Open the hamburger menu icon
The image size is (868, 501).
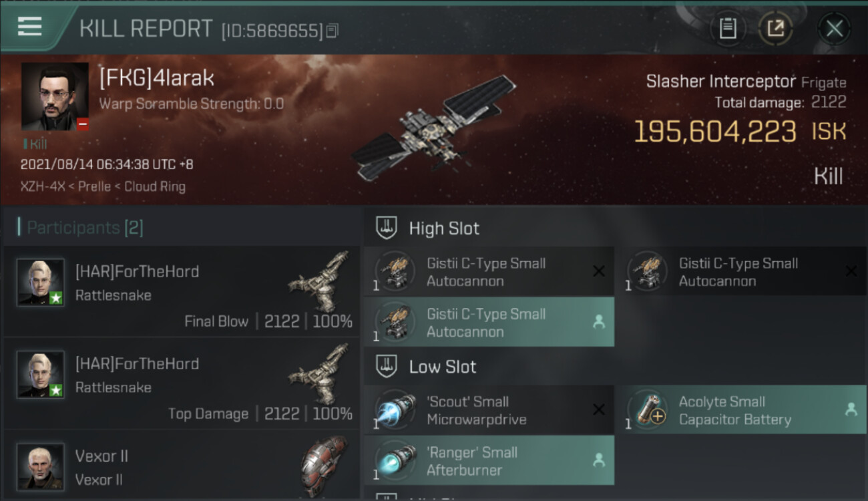29,26
